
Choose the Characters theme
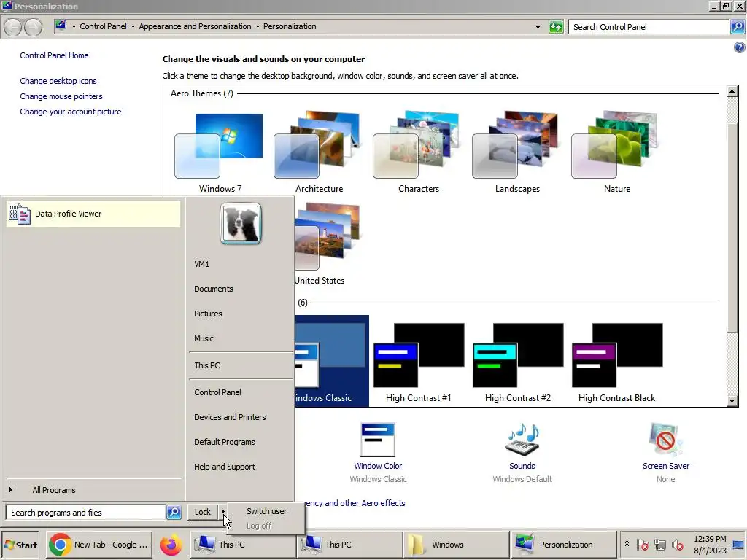pyautogui.click(x=418, y=152)
